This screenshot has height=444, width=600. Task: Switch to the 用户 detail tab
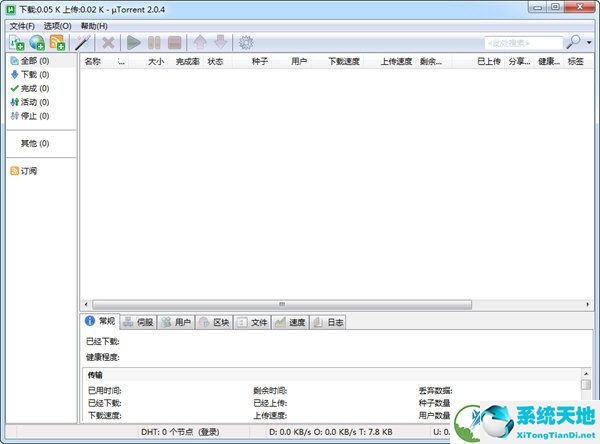click(x=176, y=323)
